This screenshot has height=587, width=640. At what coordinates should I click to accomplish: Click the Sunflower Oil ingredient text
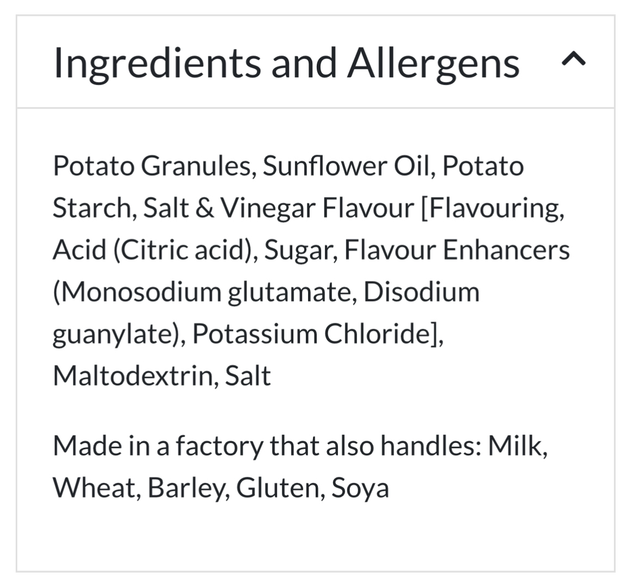346,166
